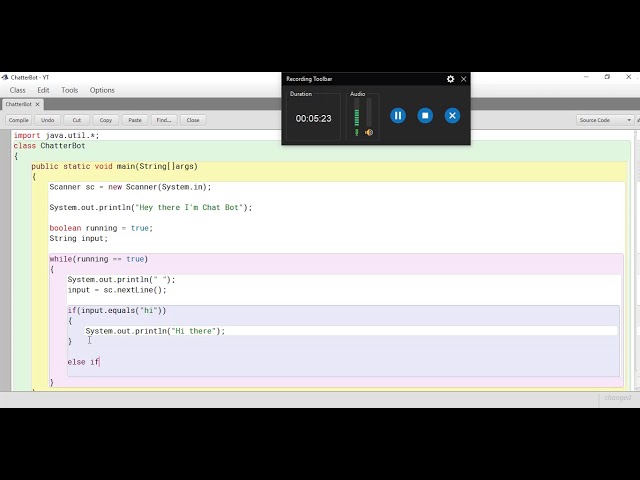640x480 pixels.
Task: Stop the recording with the square button
Action: (x=425, y=116)
